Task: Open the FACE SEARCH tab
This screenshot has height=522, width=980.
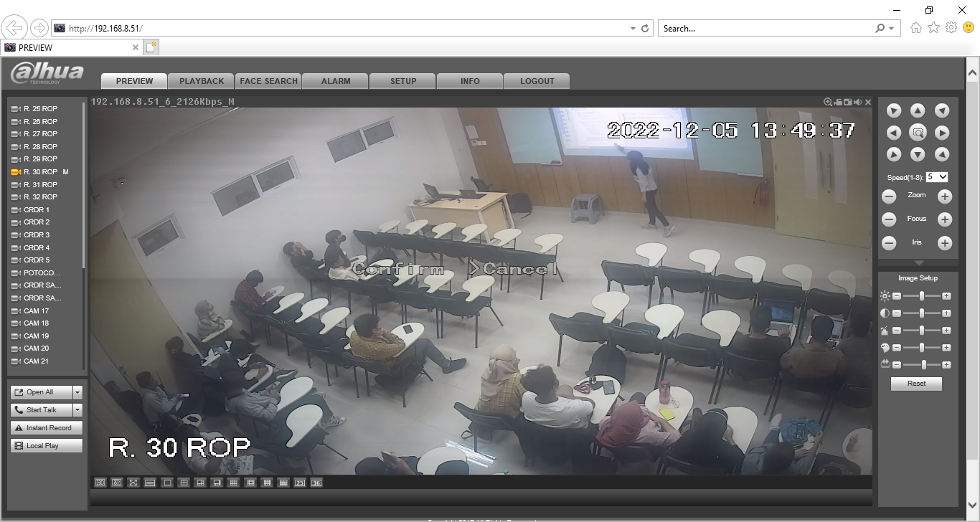Action: (268, 81)
